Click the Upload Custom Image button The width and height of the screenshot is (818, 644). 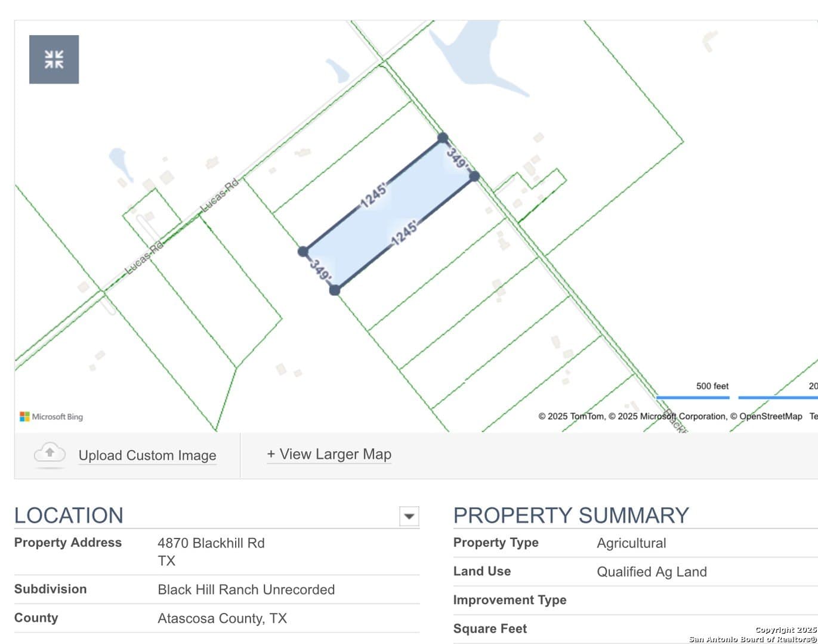[x=147, y=455]
